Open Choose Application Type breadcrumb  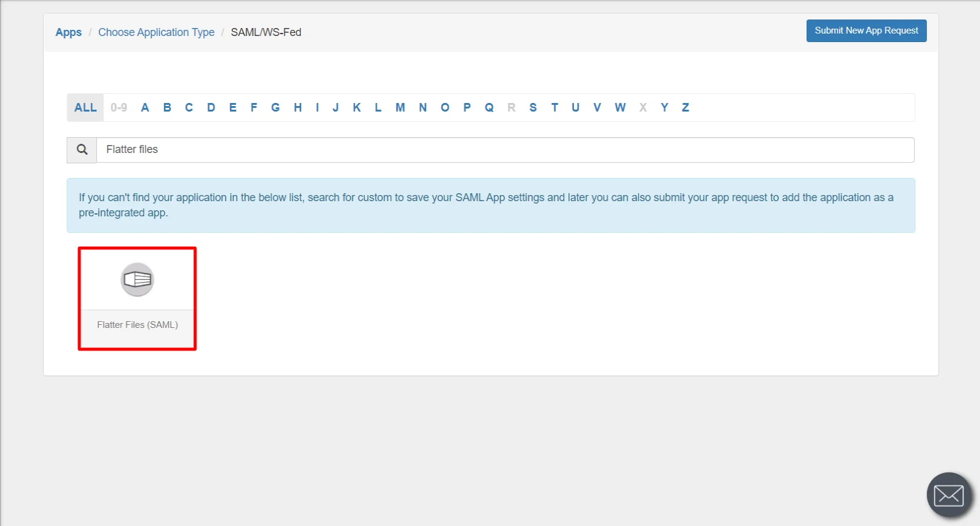pyautogui.click(x=156, y=32)
